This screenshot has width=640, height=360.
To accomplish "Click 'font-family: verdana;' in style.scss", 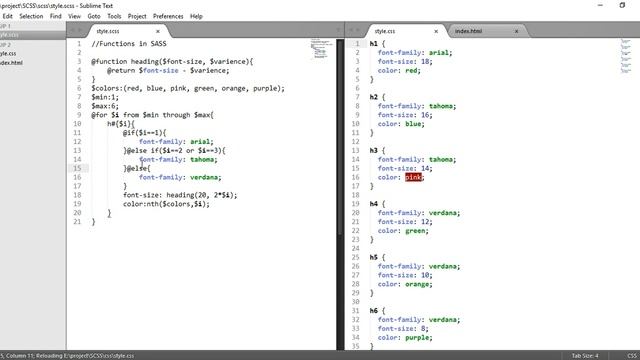I will point(180,177).
